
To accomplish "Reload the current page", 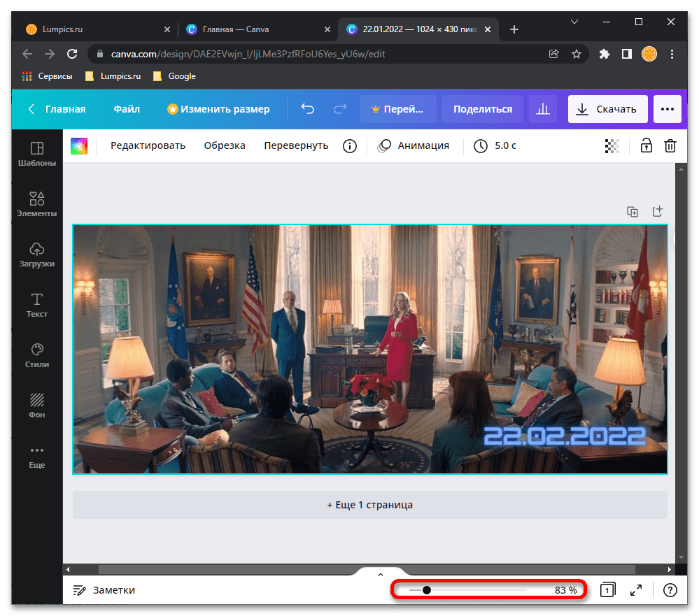I will 72,54.
